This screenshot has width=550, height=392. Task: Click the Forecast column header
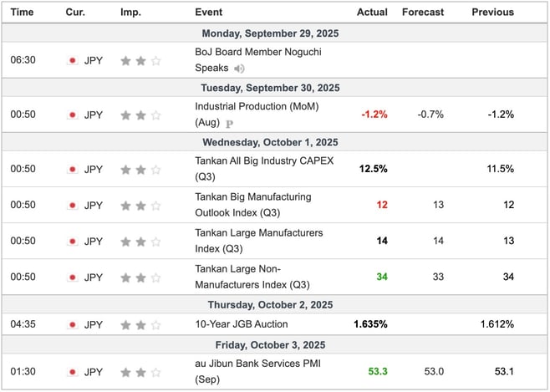(x=422, y=13)
